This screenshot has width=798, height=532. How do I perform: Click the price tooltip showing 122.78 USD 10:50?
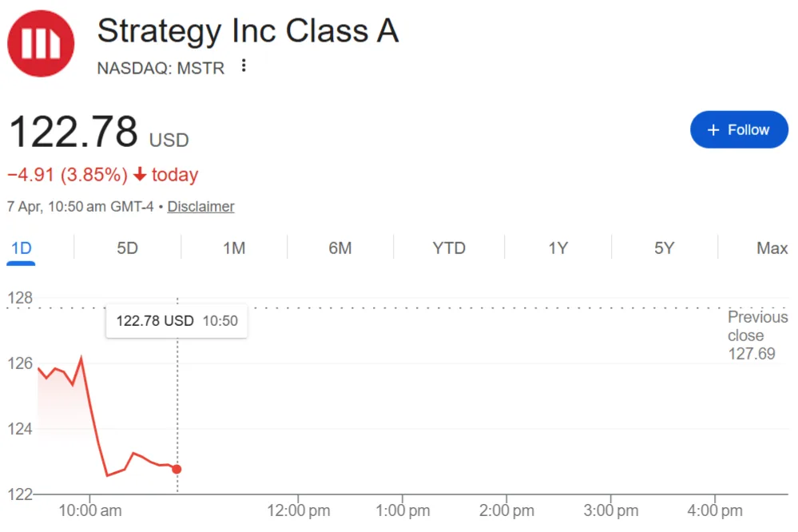coord(176,320)
